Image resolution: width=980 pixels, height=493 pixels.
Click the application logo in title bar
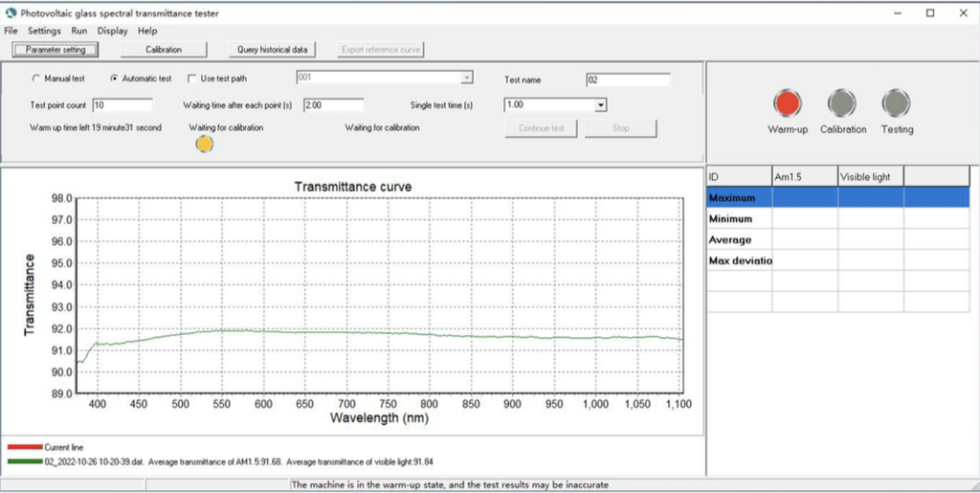[x=10, y=12]
